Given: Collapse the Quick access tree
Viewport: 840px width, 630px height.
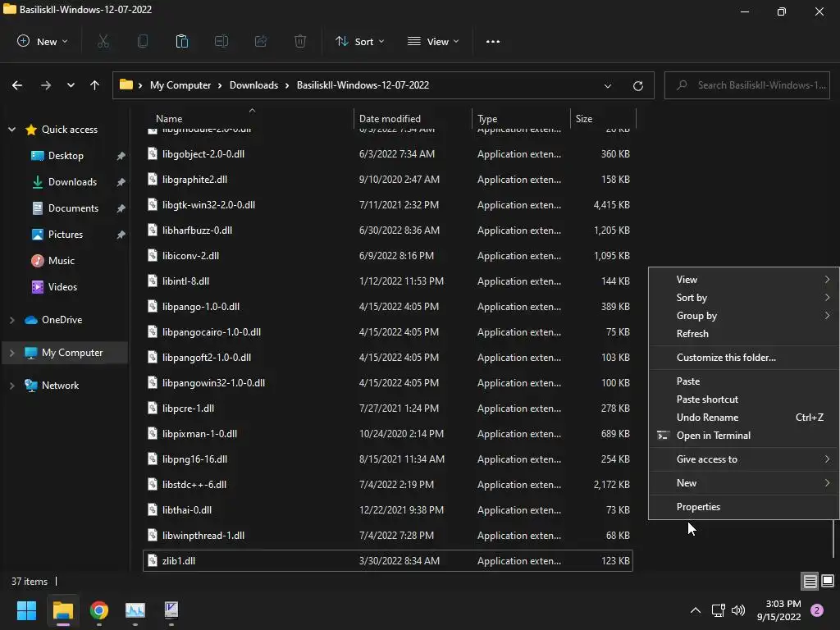Looking at the screenshot, I should click(11, 129).
